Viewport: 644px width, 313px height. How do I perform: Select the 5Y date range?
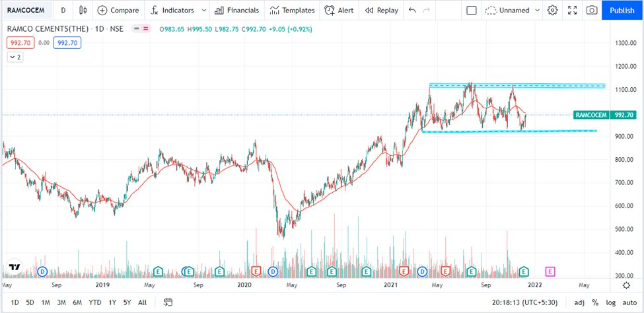[127, 302]
